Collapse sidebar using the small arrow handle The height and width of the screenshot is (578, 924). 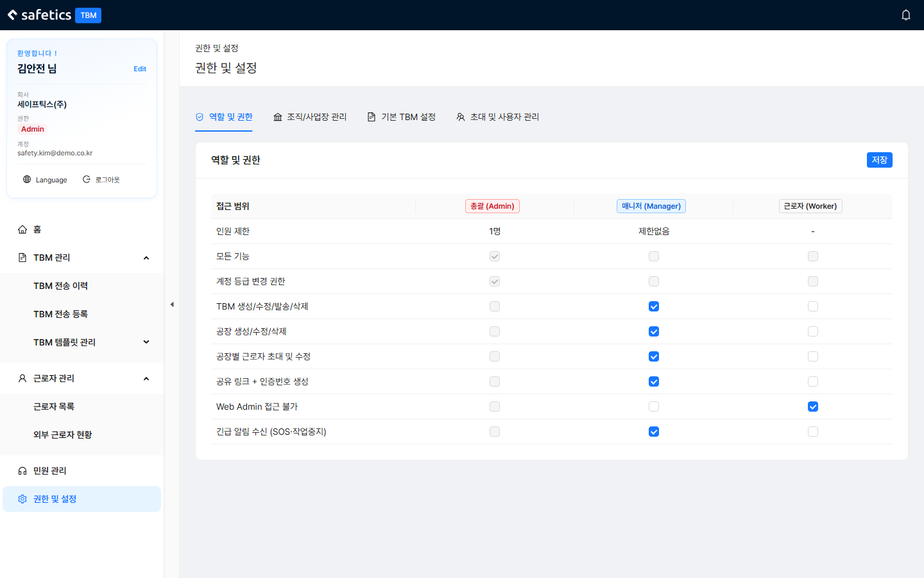(x=172, y=304)
